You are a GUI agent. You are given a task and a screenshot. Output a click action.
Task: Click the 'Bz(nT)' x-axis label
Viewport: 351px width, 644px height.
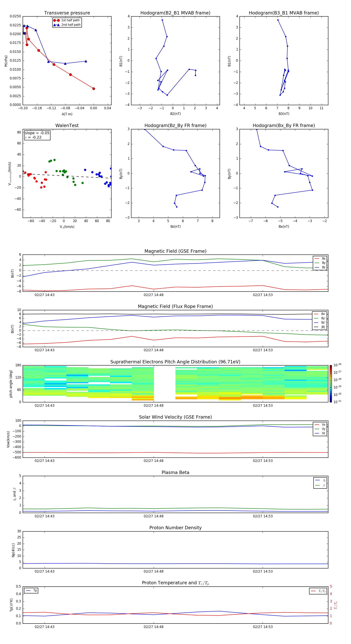click(175, 227)
